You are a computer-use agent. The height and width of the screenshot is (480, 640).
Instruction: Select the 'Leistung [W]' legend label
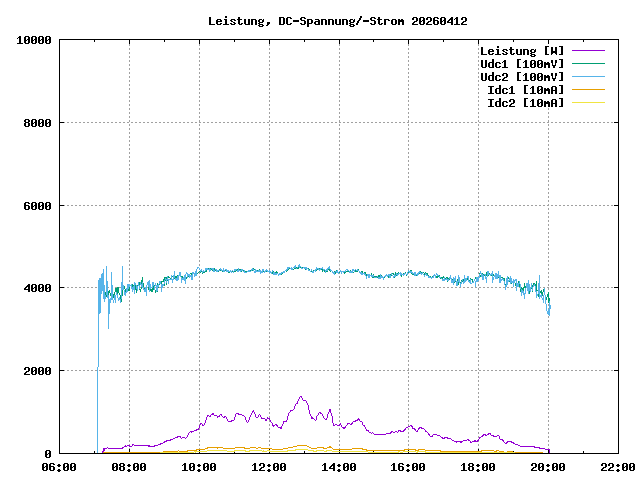pos(521,51)
